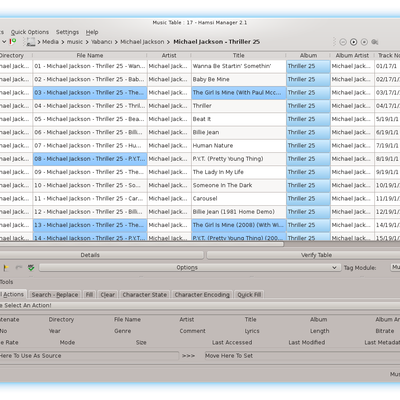The image size is (400, 400).
Task: Click the grey undo arrow icon
Action: point(19,268)
